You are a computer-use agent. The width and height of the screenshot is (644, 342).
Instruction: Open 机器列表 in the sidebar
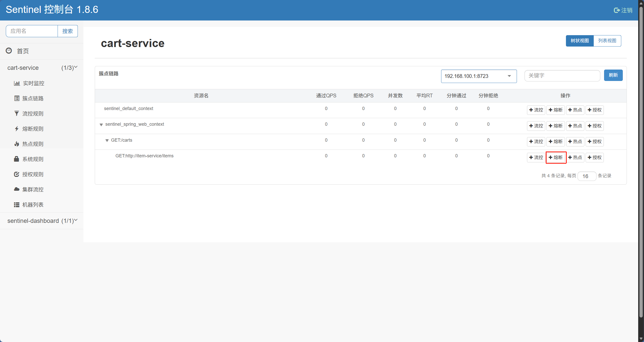(33, 205)
